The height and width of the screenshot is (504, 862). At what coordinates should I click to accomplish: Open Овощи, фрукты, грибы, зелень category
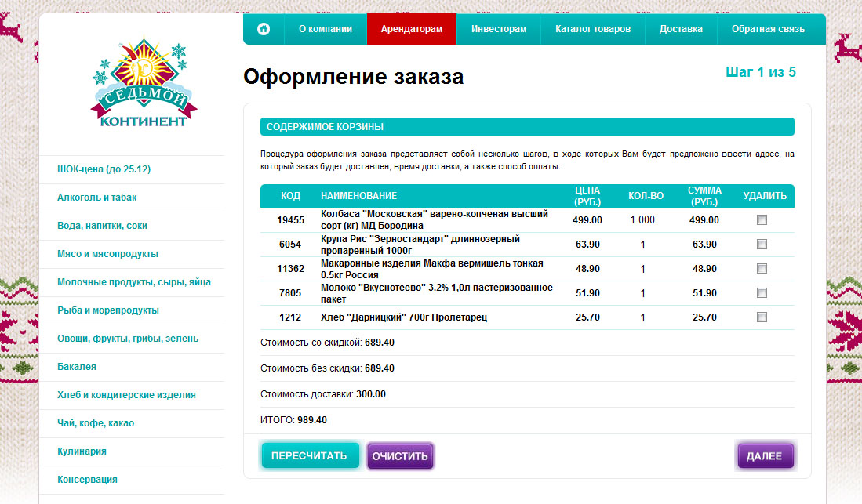pyautogui.click(x=128, y=339)
